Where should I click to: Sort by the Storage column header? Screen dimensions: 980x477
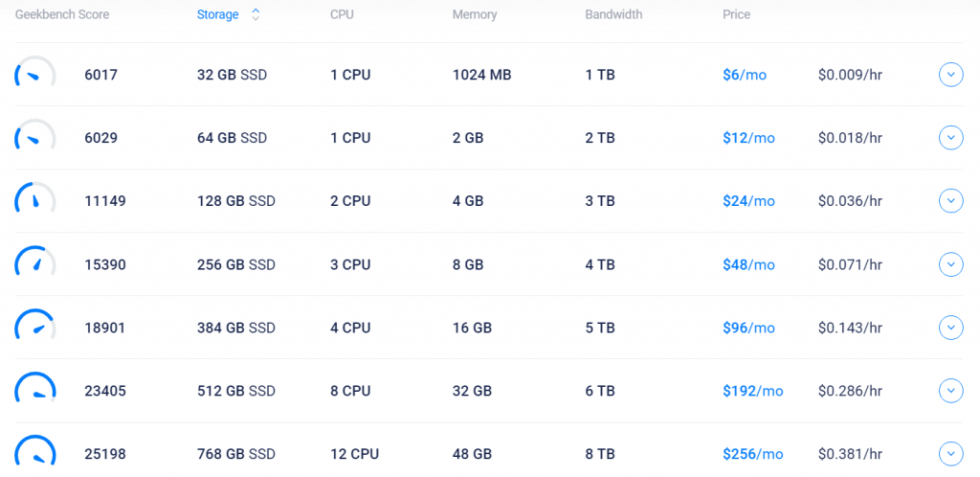218,14
